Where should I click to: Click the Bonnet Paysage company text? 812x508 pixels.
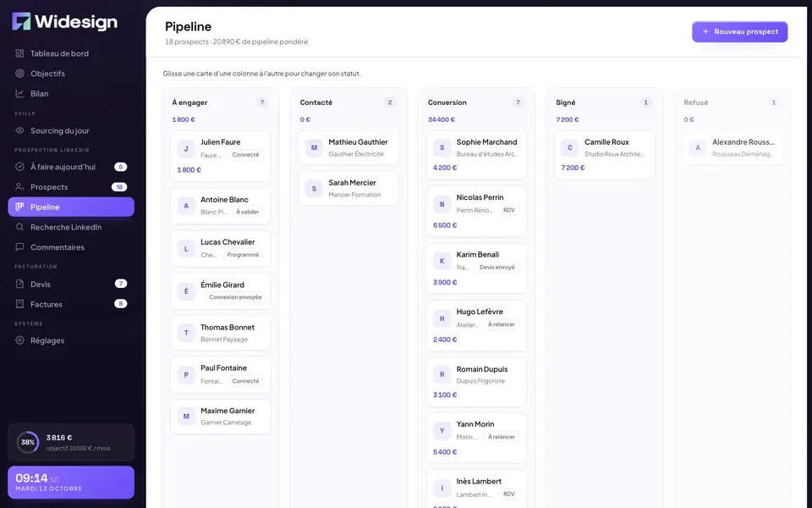223,340
